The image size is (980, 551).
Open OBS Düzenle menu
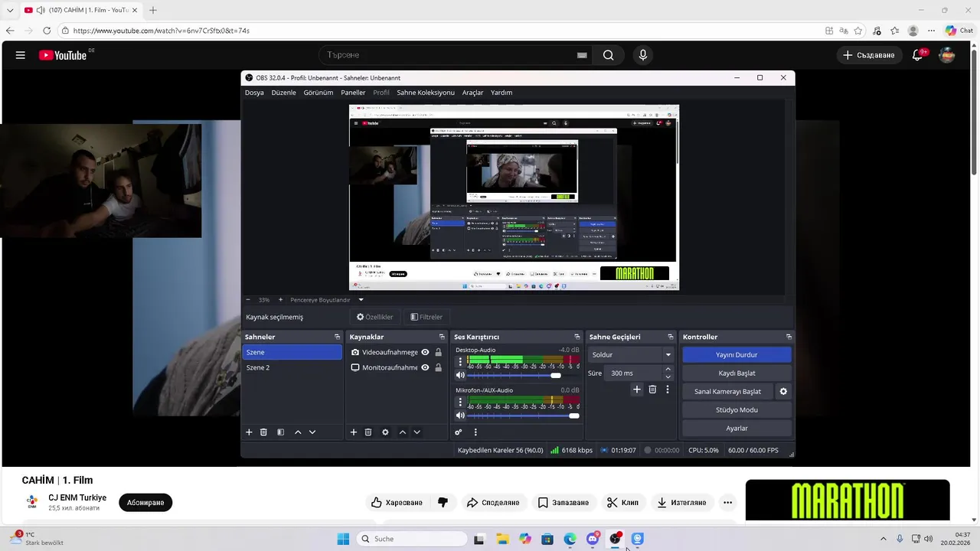point(283,93)
